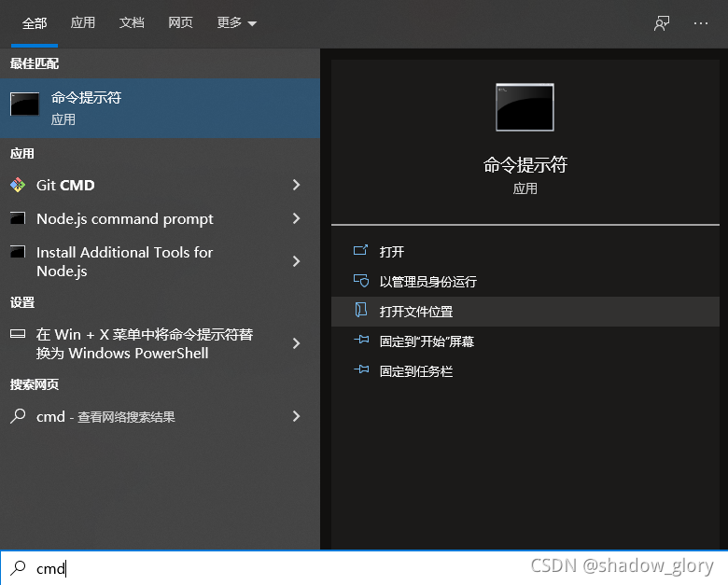Open Install Additional Tools for Node.js
728x585 pixels.
[x=160, y=261]
